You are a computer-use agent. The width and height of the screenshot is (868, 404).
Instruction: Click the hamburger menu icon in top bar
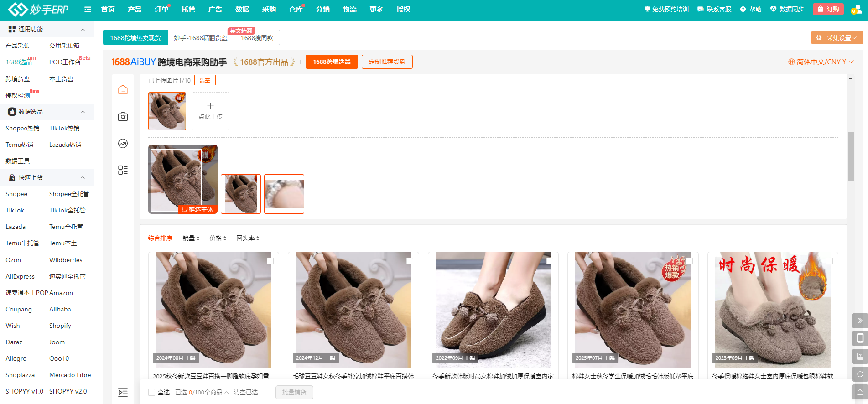(88, 9)
